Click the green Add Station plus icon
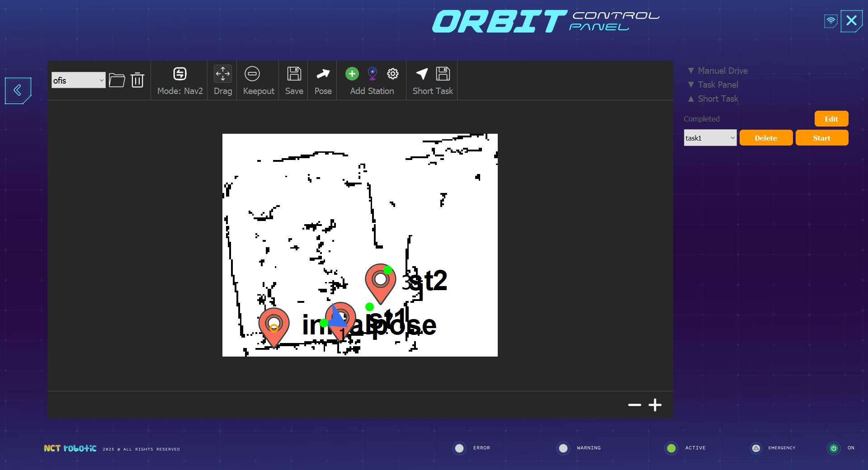Viewport: 868px width, 470px height. (352, 74)
